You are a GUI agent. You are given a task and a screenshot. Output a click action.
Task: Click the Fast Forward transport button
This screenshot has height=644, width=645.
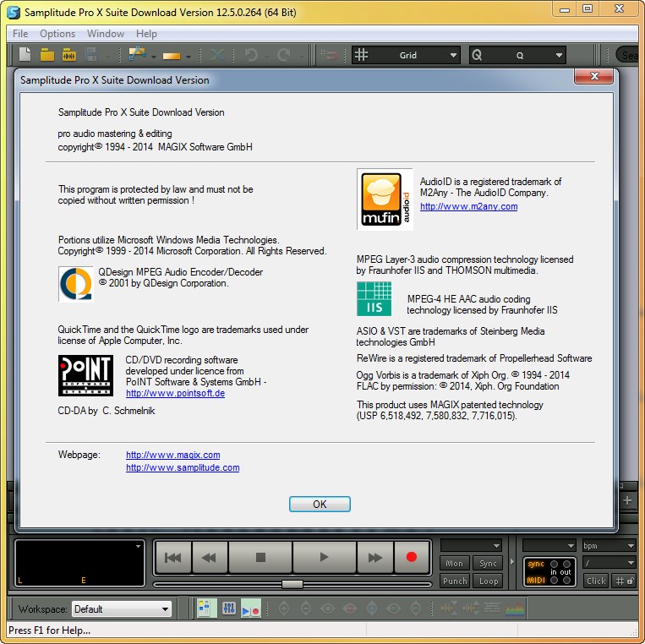[x=374, y=558]
